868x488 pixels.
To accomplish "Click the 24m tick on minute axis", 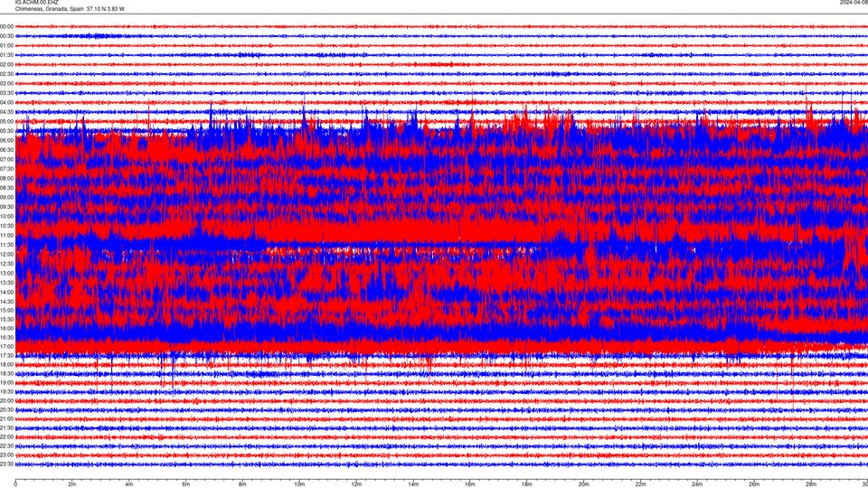I will coord(697,484).
